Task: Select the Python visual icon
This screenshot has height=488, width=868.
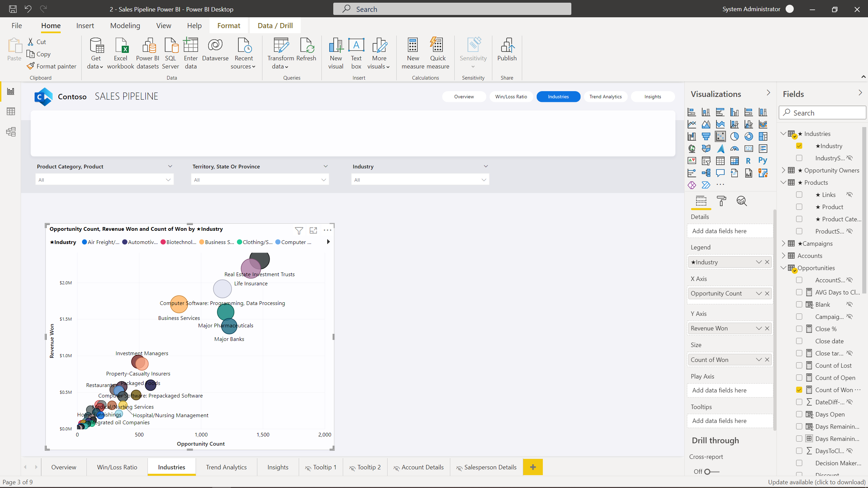Action: [763, 161]
